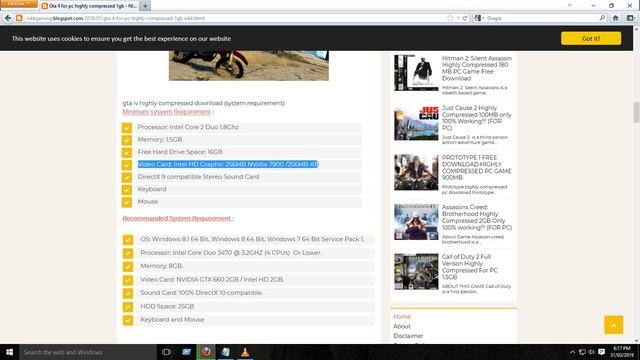Click the check icon beside 'OS: Windows 8.1 64 Bit'
Viewport: 640px width, 360px height.
(x=128, y=240)
